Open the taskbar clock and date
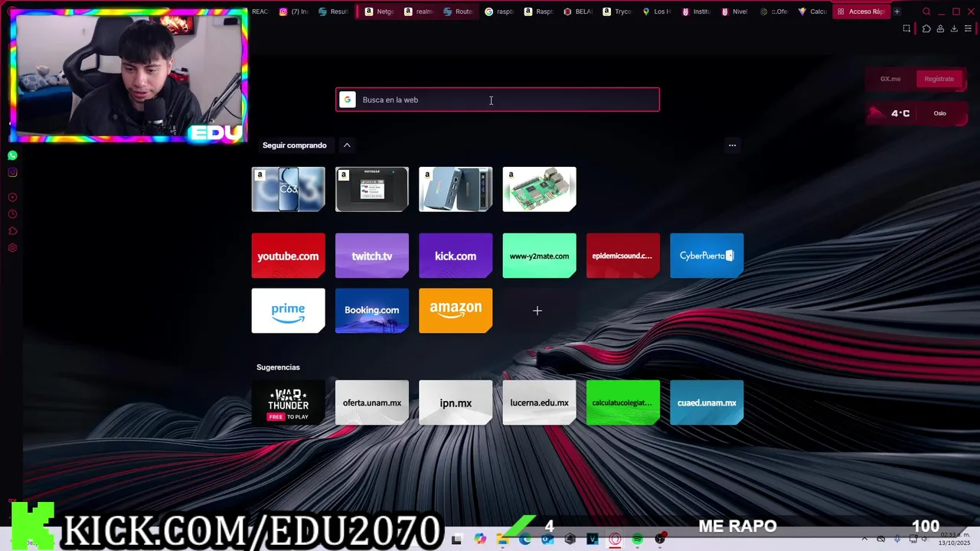Image resolution: width=980 pixels, height=551 pixels. 954,539
